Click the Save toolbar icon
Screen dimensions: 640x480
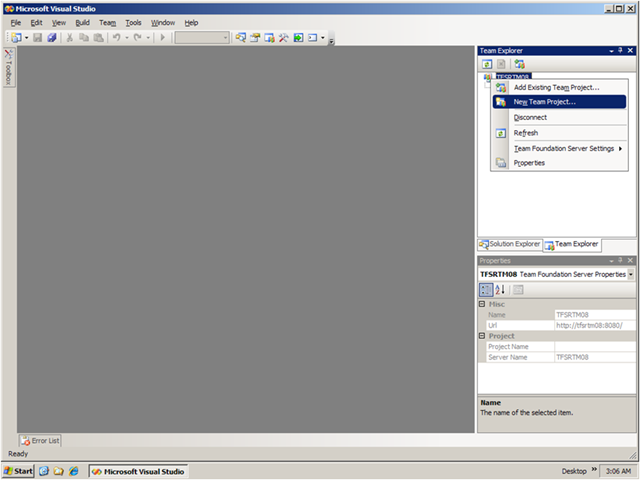[38, 38]
